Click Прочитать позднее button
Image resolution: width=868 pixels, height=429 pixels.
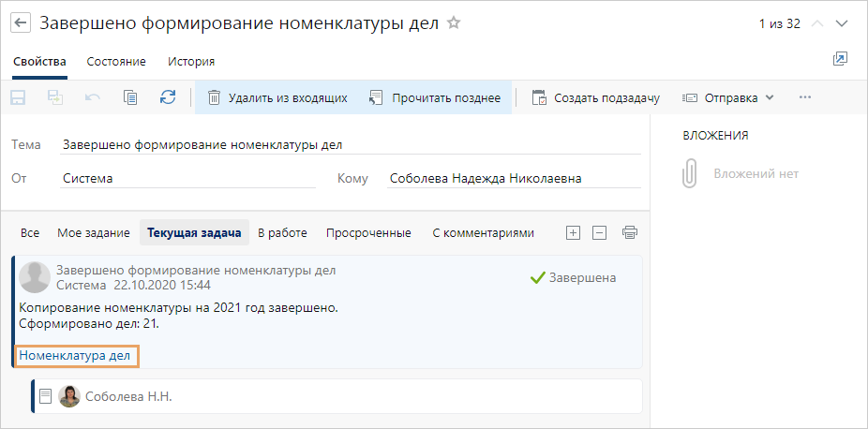[x=435, y=97]
